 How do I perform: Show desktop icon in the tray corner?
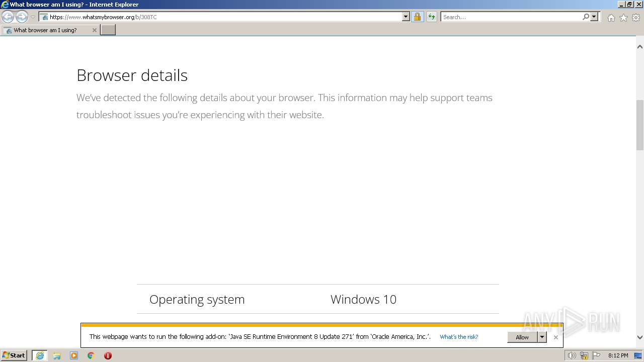click(x=638, y=355)
